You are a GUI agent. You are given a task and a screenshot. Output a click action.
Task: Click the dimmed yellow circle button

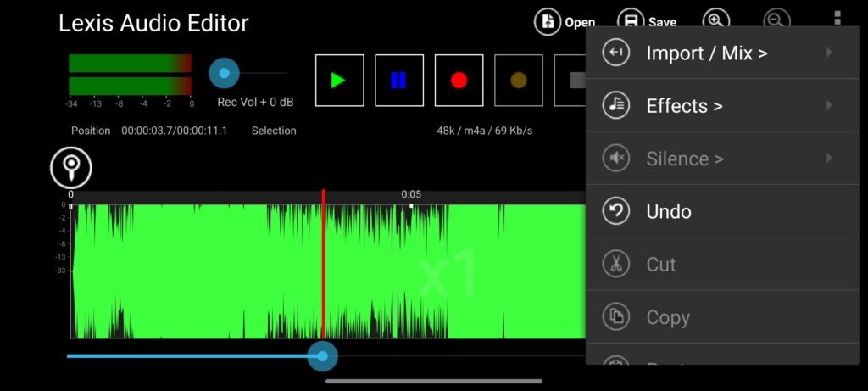(x=519, y=81)
